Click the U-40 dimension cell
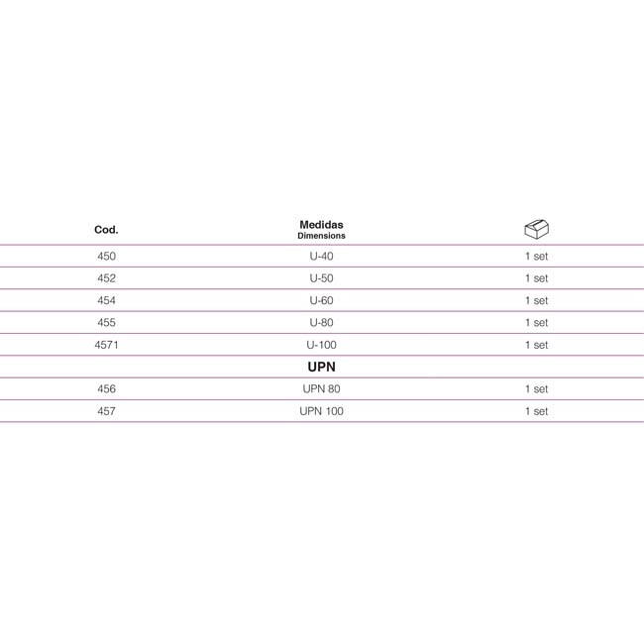The width and height of the screenshot is (644, 644). (322, 257)
